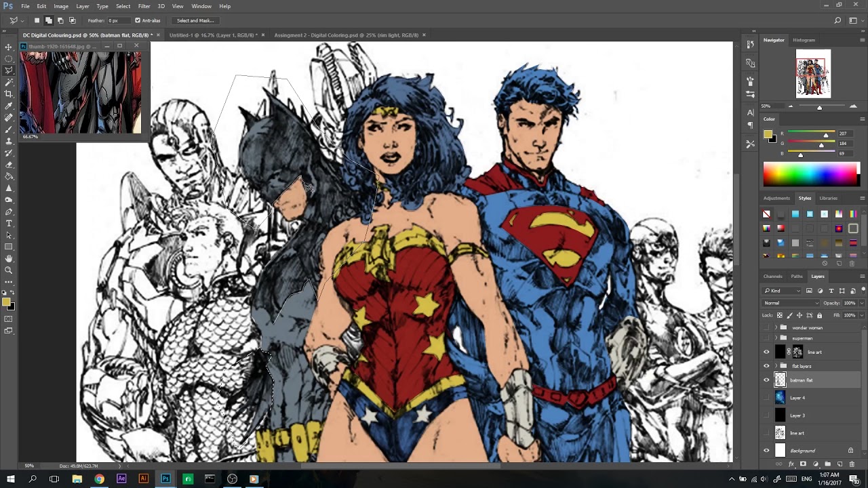Switch to the Adjustments tab
The height and width of the screenshot is (488, 868).
click(776, 198)
